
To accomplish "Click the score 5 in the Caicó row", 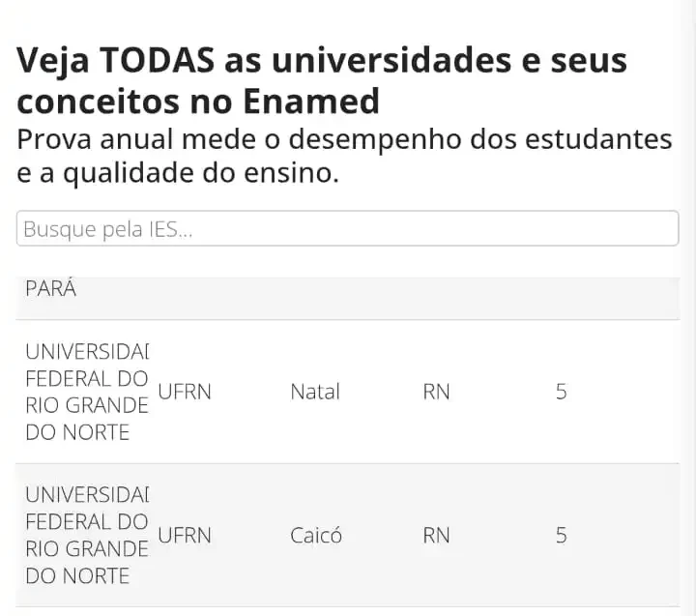I will [x=561, y=535].
